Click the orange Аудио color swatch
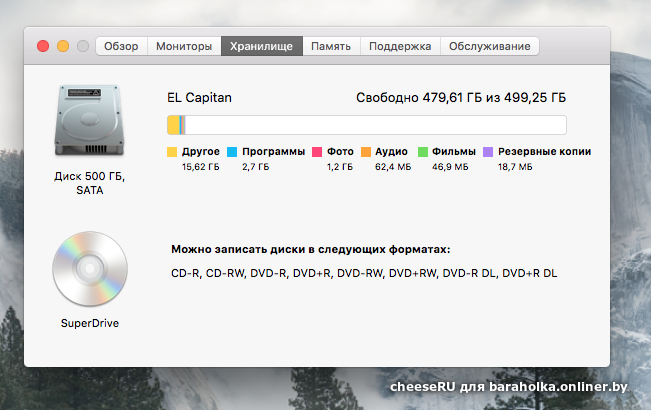 [366, 152]
